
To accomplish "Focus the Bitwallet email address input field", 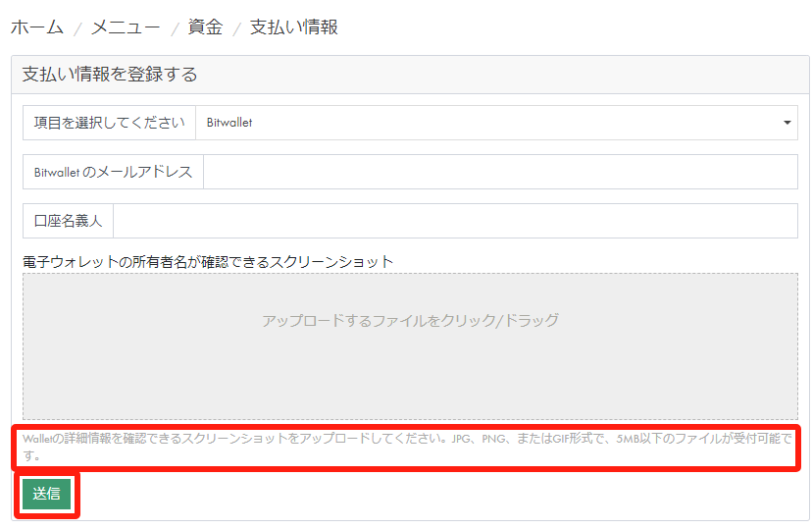I will point(500,172).
